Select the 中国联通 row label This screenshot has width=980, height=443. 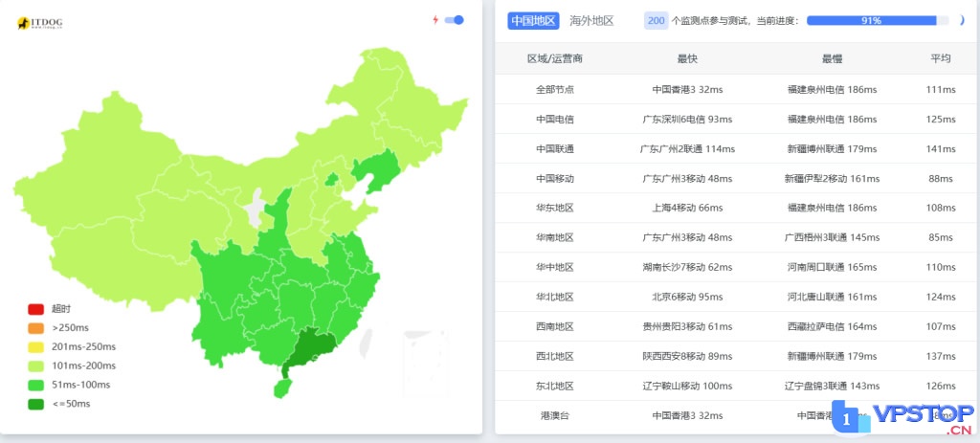555,148
